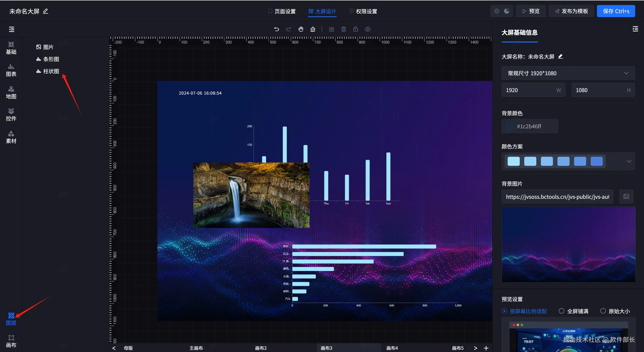This screenshot has height=352, width=644.
Task: Open the 常规尺寸 1920*1080 size dropdown
Action: 568,73
